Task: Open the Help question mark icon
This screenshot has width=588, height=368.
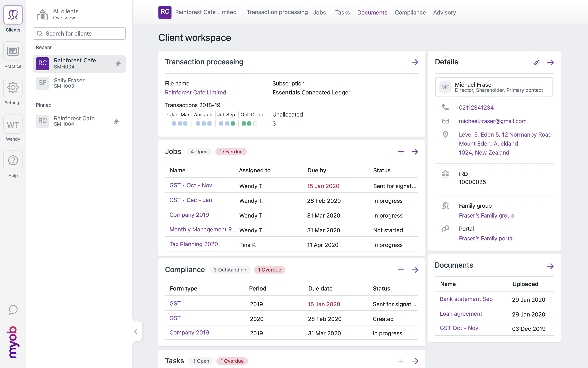Action: (13, 160)
